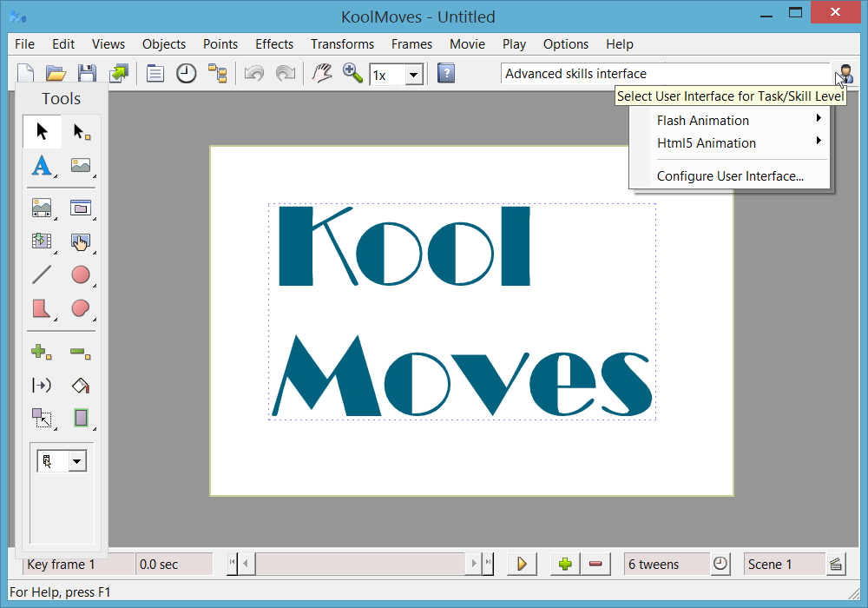This screenshot has width=868, height=608.
Task: Activate the zoom magnifier tool
Action: click(x=352, y=73)
